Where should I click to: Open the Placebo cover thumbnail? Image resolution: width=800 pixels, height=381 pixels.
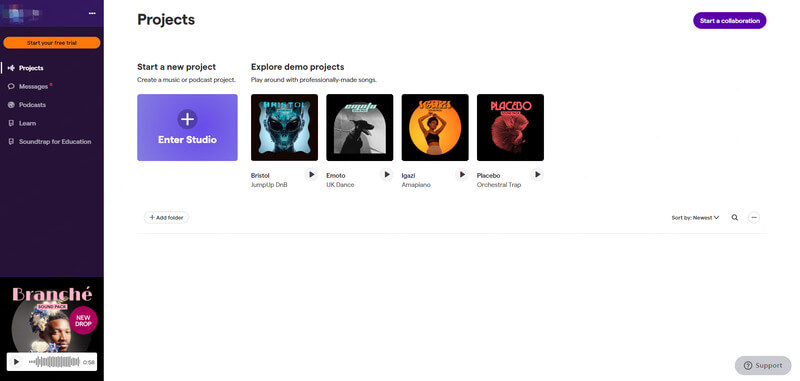pos(510,128)
